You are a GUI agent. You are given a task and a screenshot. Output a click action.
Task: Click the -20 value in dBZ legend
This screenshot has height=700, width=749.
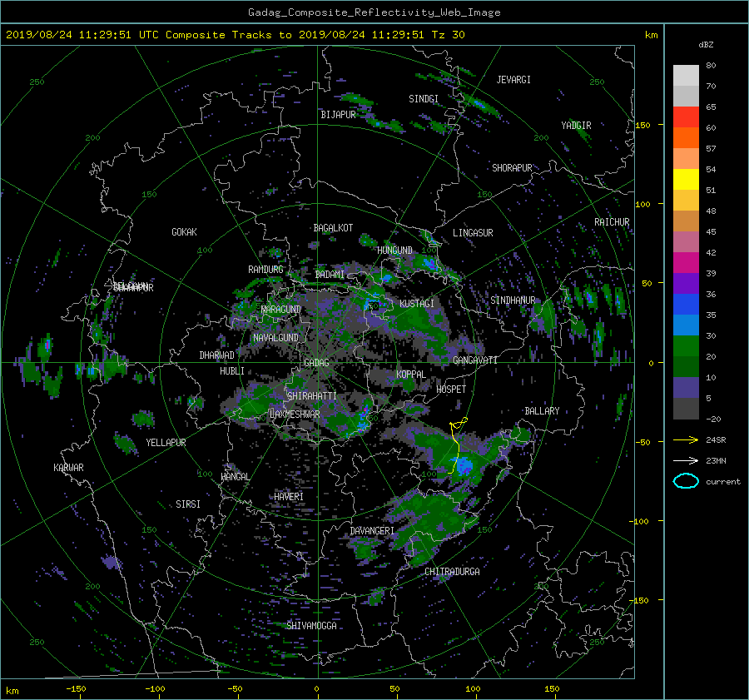pyautogui.click(x=713, y=419)
